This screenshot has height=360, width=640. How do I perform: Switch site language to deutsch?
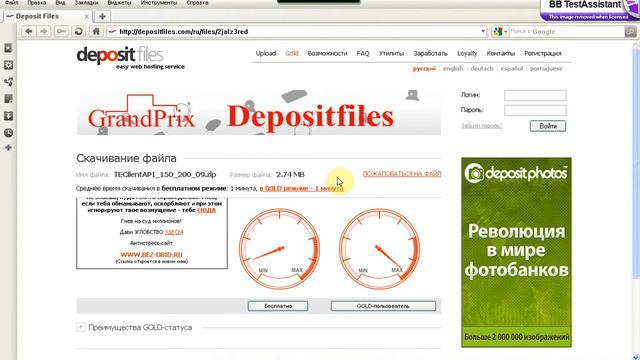[482, 69]
